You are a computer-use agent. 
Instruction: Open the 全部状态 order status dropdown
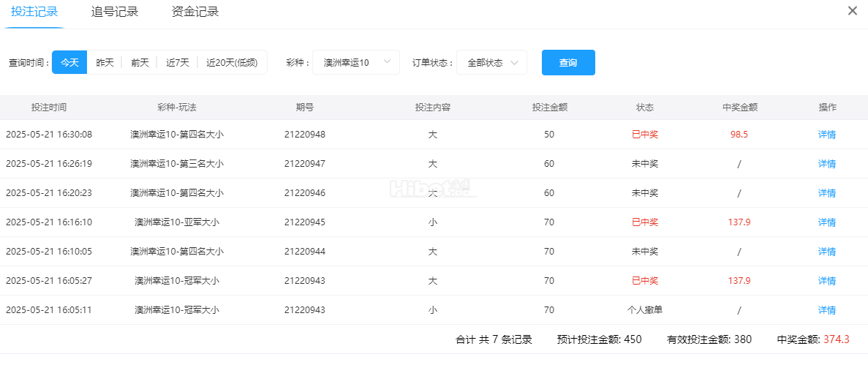coord(491,63)
